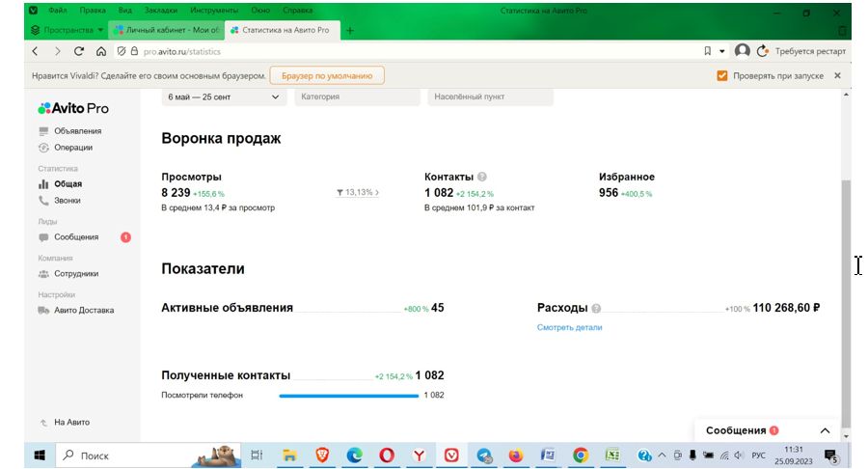The image size is (868, 469).
Task: Open help icon next to Расходы
Action: pyautogui.click(x=596, y=308)
